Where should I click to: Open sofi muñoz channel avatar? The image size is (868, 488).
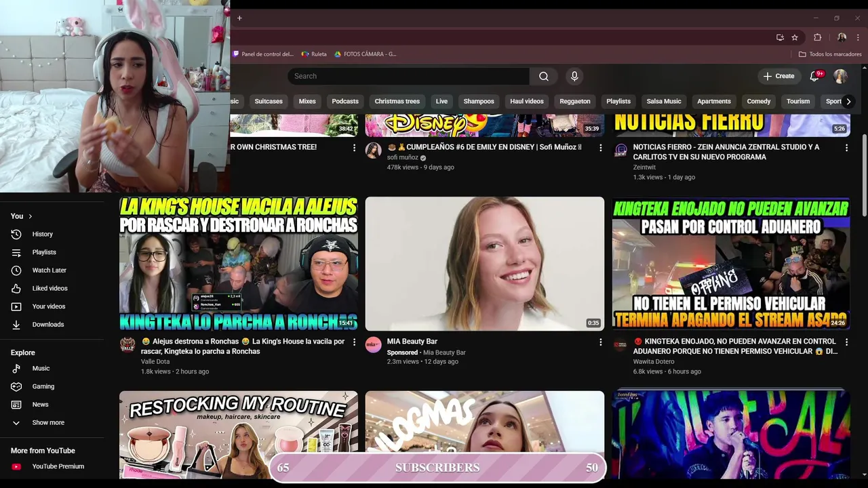pyautogui.click(x=374, y=150)
